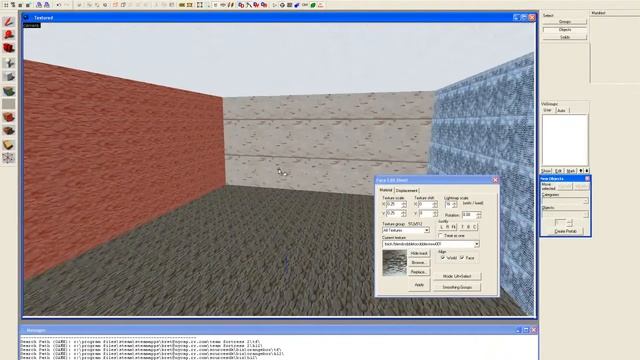Screen dimensions: 640x360
Task: Select the Apply Overlays tool
Action: [9, 131]
